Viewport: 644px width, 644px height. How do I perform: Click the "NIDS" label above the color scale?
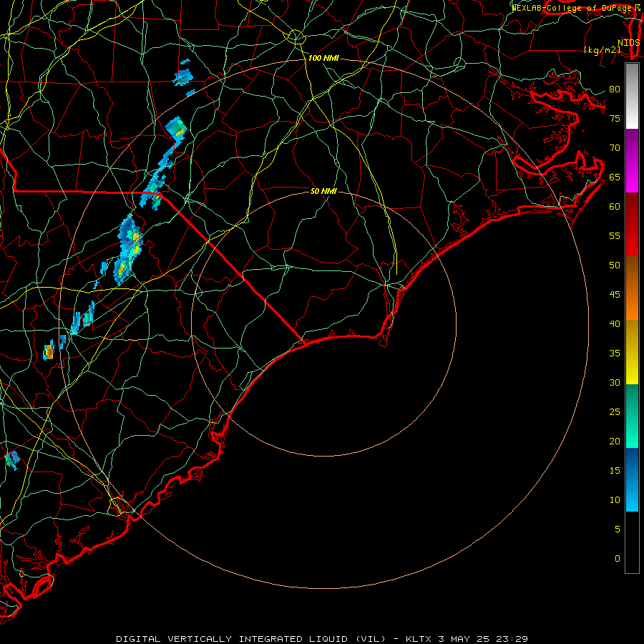(x=628, y=42)
